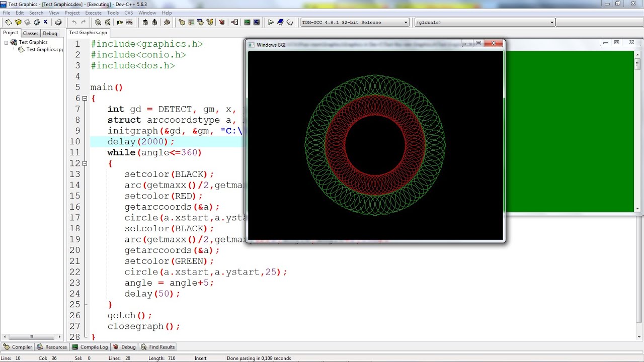Select the Test Graphics.cpp editor tab
Viewport: 644px width, 362px height.
pyautogui.click(x=88, y=33)
